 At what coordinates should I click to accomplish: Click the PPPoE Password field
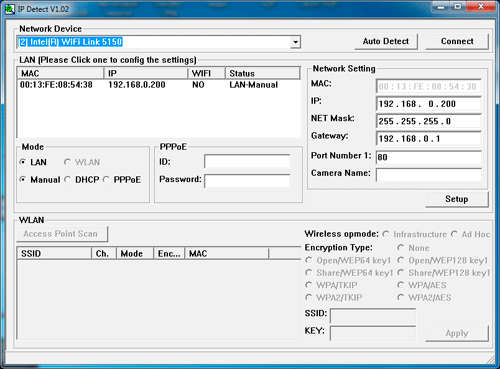click(247, 181)
